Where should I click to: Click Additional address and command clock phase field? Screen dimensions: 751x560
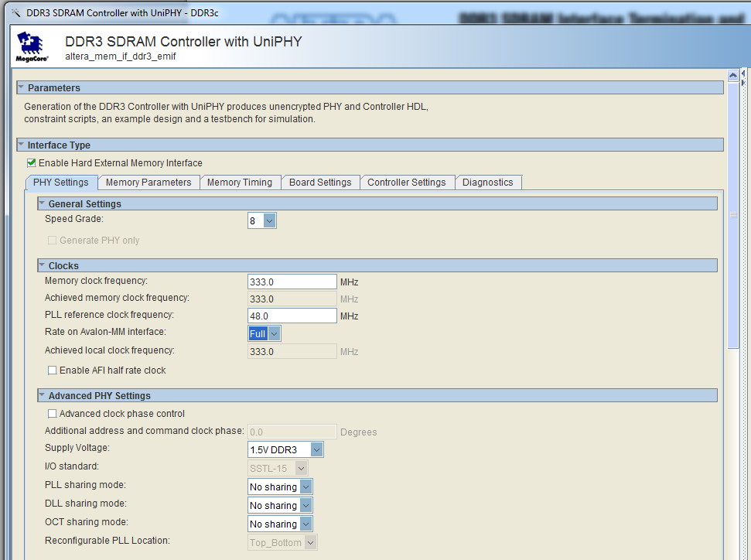point(292,432)
